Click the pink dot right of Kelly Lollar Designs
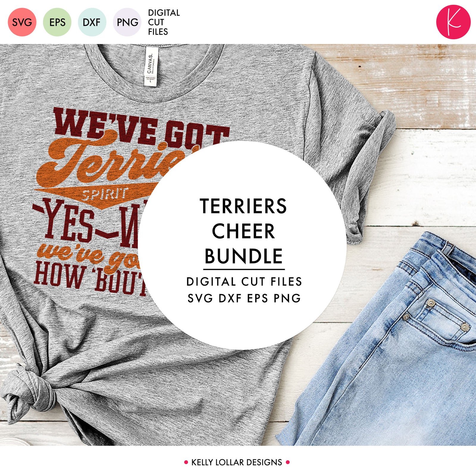Viewport: 476px width, 476px height. coord(288,462)
